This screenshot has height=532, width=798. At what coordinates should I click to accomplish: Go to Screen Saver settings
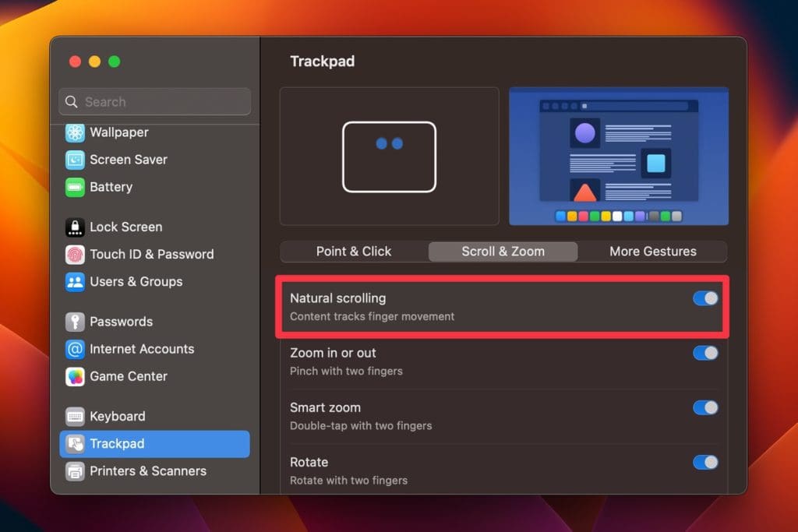click(155, 160)
